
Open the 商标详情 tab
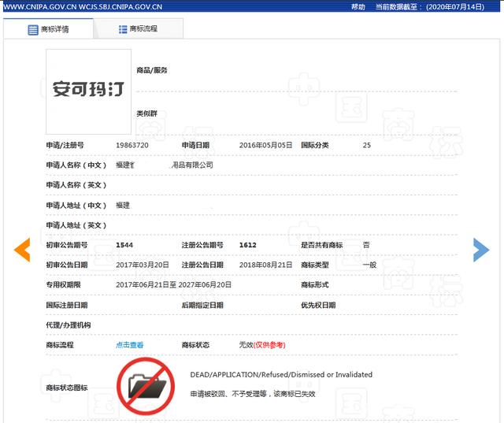[x=48, y=29]
